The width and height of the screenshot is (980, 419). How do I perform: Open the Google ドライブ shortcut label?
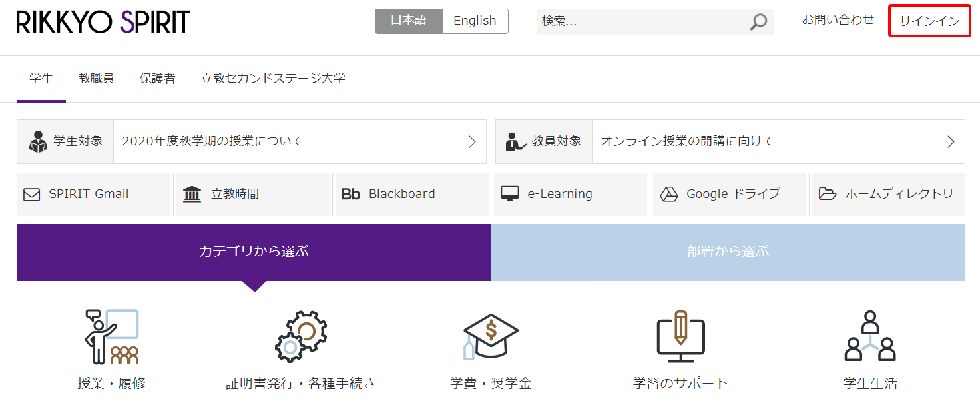pyautogui.click(x=733, y=194)
